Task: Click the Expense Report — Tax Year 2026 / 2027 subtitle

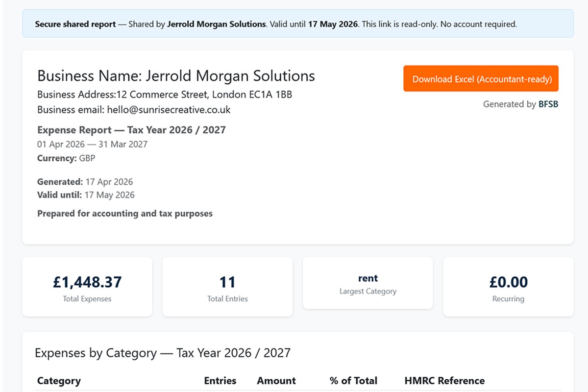Action: (x=131, y=130)
